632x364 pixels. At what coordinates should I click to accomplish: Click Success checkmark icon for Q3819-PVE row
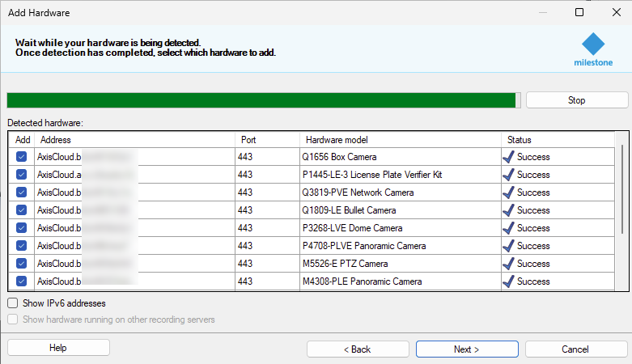tap(509, 193)
